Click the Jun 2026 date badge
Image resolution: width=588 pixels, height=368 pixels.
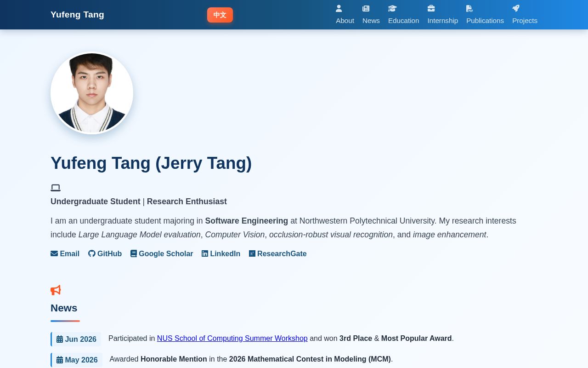pos(76,339)
